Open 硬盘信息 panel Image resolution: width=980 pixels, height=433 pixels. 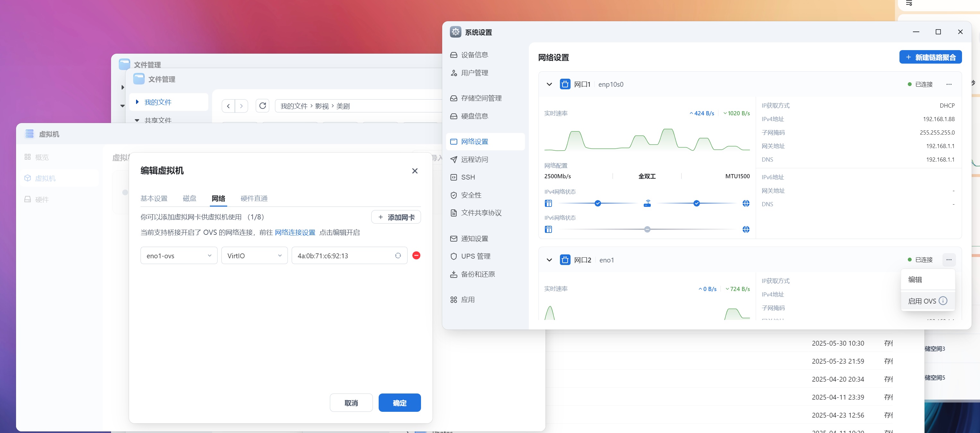click(x=474, y=116)
